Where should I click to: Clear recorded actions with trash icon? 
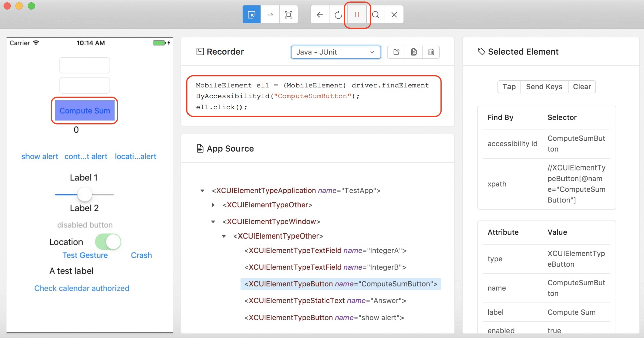(431, 52)
